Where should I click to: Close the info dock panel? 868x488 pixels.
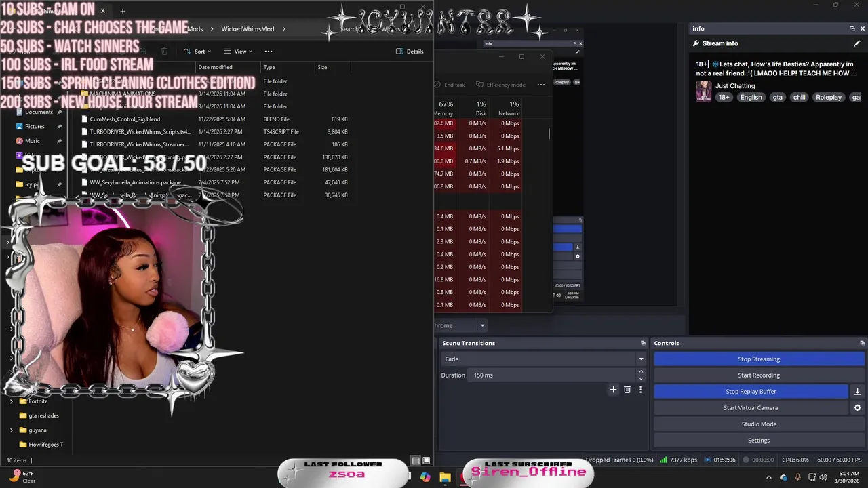click(x=862, y=28)
